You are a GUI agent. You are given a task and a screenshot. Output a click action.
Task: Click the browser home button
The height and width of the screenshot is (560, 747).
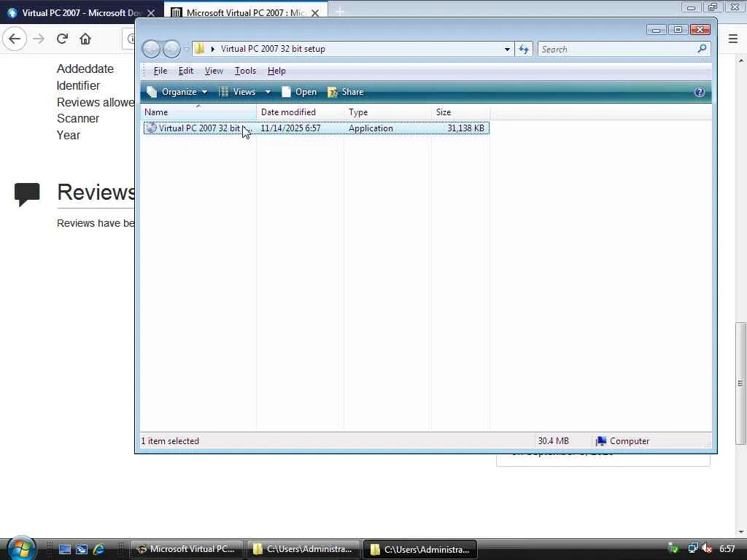[x=85, y=39]
